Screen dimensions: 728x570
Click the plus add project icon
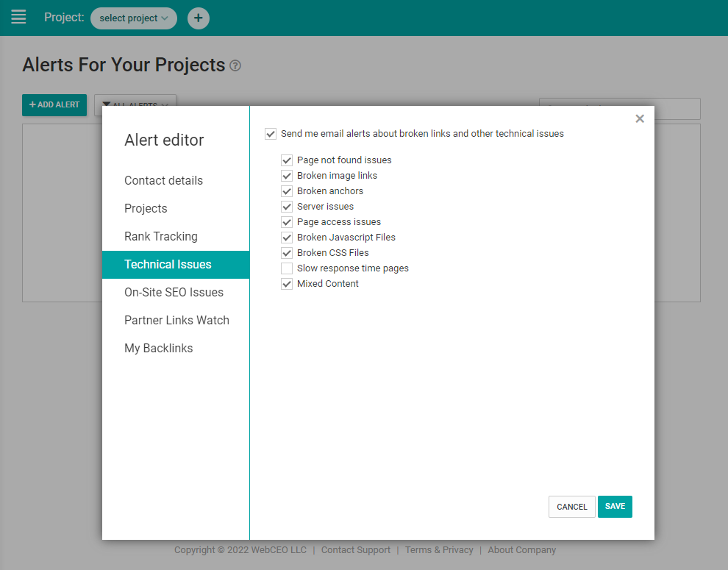pos(199,18)
